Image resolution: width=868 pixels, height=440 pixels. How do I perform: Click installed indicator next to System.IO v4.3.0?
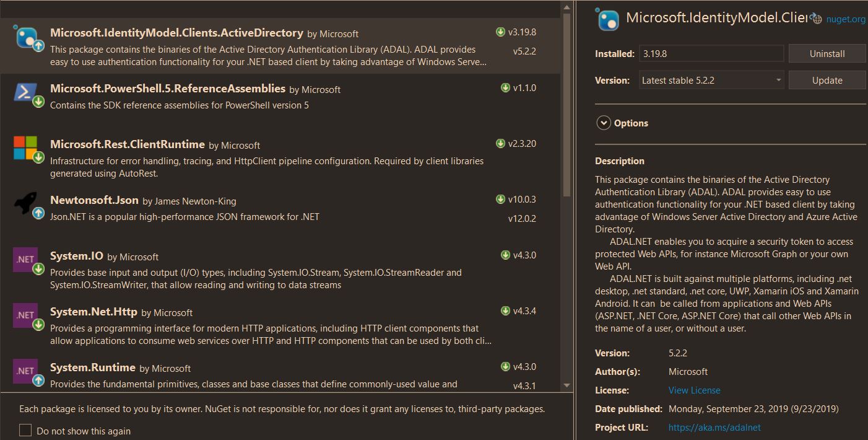(x=505, y=255)
